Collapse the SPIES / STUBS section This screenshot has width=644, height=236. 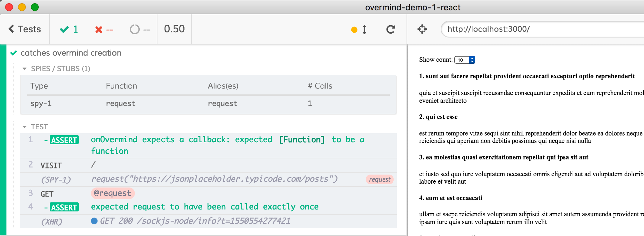[25, 69]
